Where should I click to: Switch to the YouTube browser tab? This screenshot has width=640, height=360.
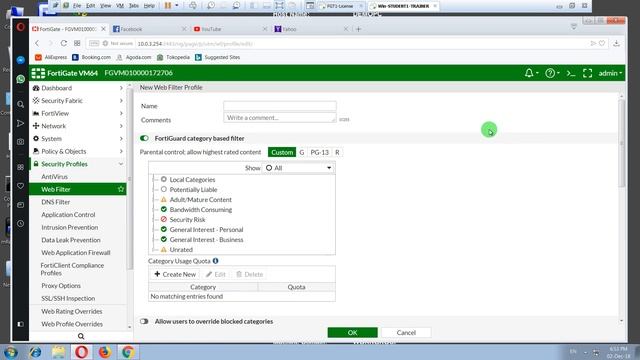click(x=231, y=29)
